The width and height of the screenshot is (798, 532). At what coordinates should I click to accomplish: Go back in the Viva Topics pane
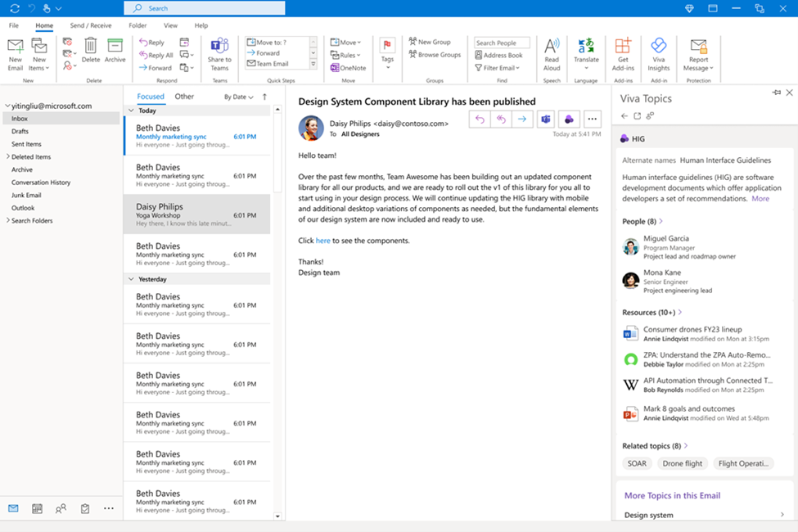coord(624,116)
